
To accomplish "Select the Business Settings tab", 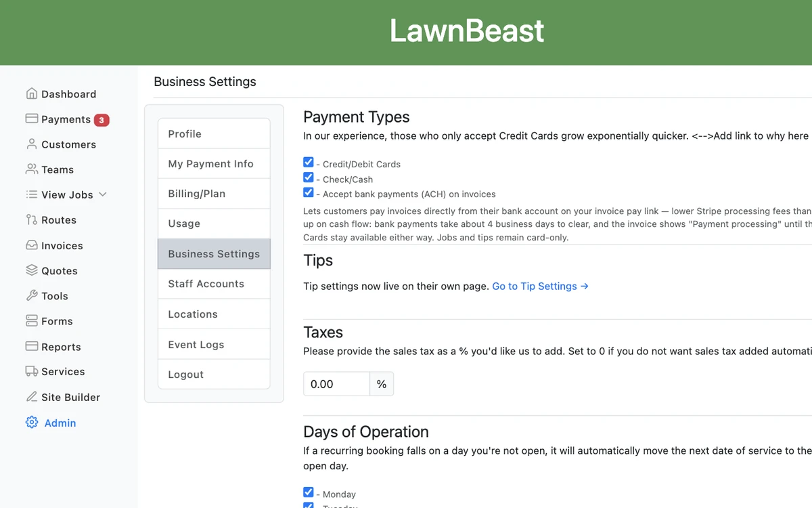I will 214,254.
